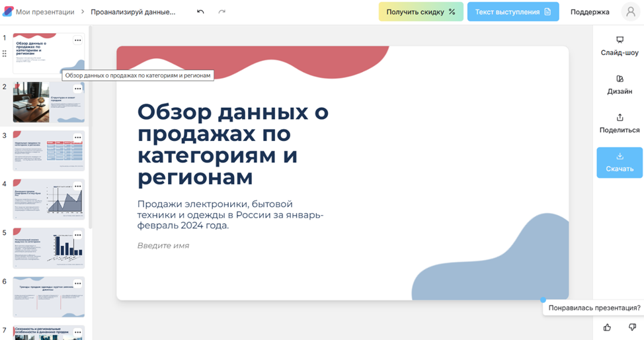Screen dimensions: 644x340
Task: Open slide 4 options menu
Action: pos(77,187)
